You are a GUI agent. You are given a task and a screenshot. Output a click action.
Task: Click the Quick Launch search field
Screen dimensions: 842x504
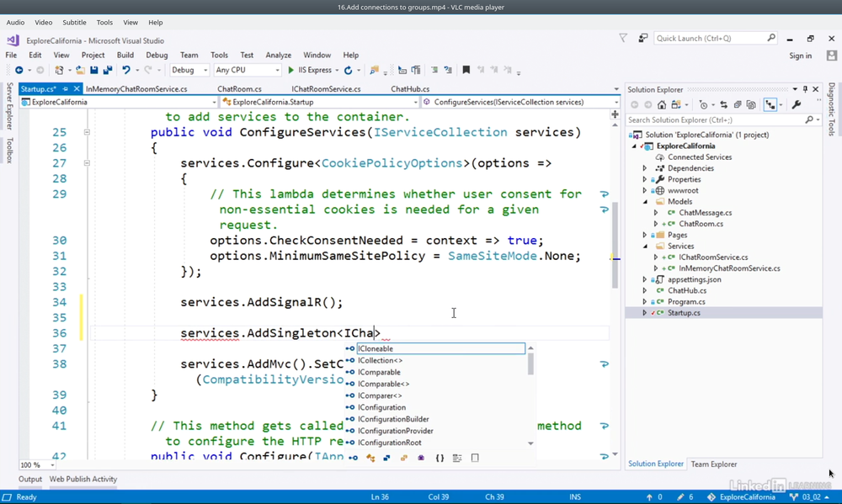click(710, 38)
